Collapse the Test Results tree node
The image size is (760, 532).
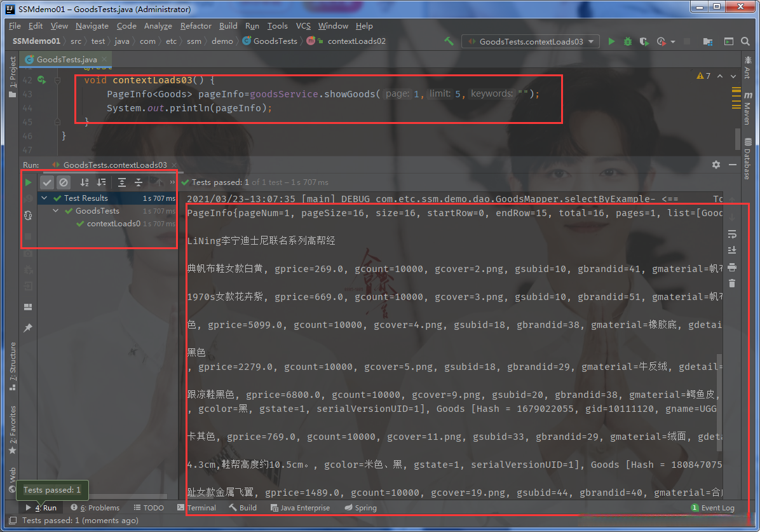point(44,198)
